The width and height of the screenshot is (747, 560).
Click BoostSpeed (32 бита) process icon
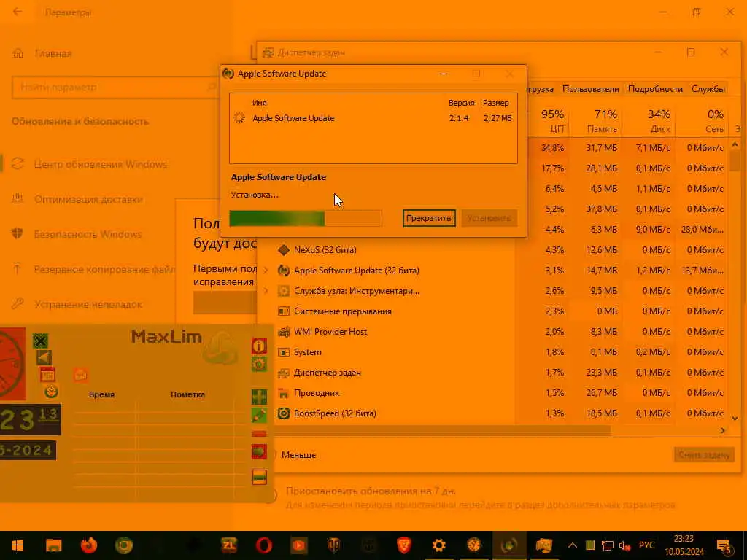pos(284,413)
